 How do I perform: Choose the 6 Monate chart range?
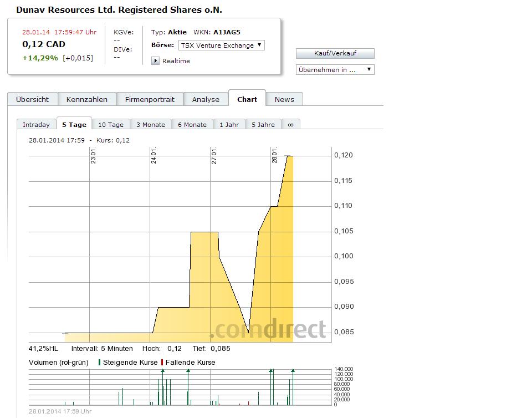click(x=192, y=125)
